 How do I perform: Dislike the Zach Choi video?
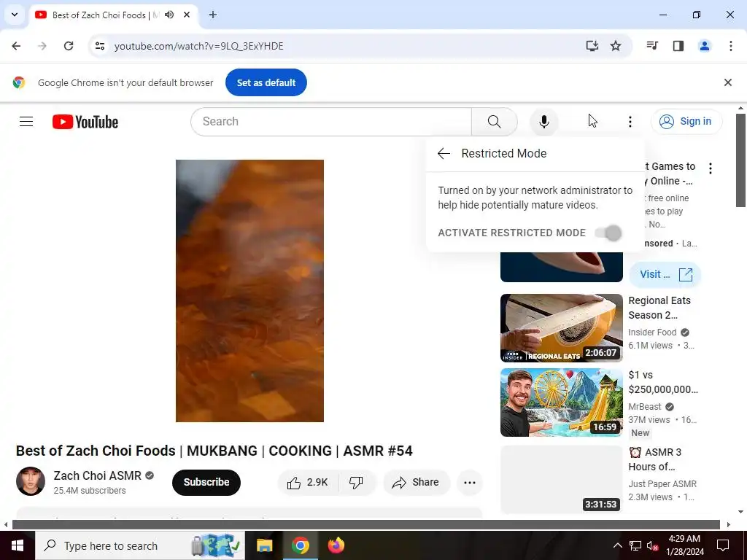tap(356, 483)
